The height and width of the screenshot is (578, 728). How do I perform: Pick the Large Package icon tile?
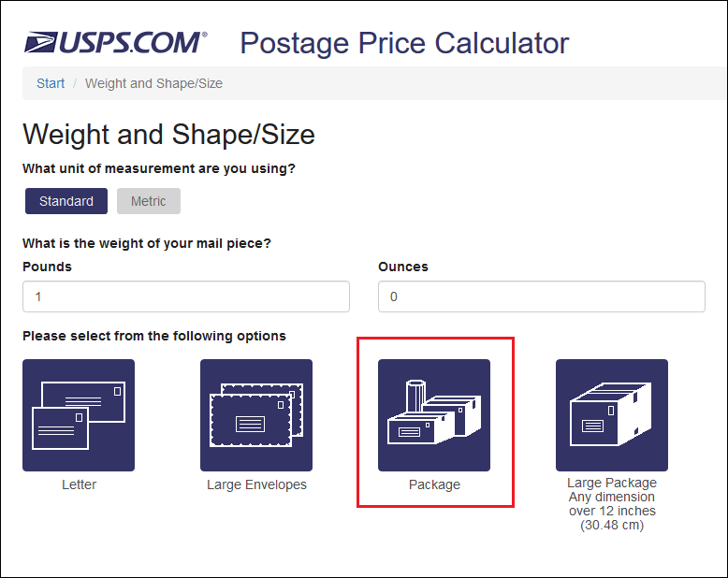pyautogui.click(x=612, y=415)
